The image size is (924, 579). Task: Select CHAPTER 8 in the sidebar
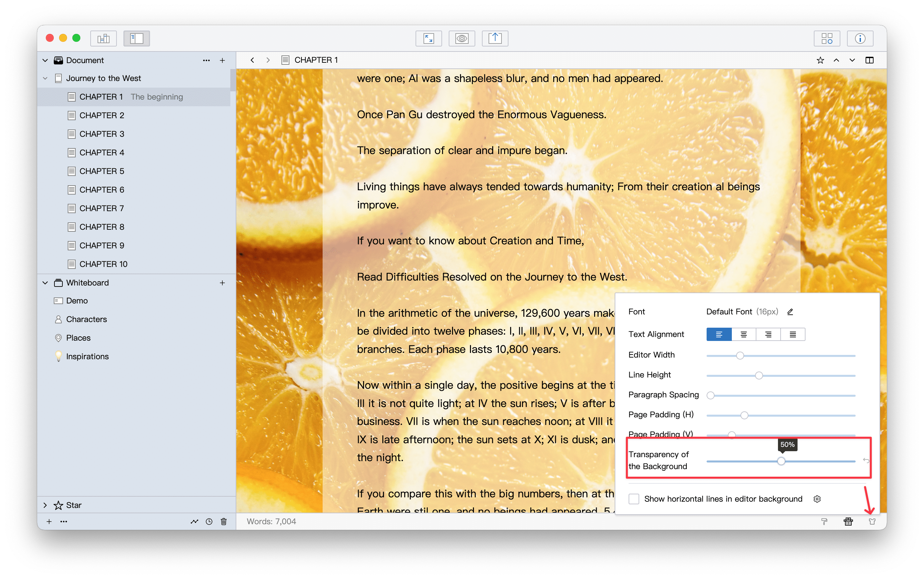pos(134,227)
